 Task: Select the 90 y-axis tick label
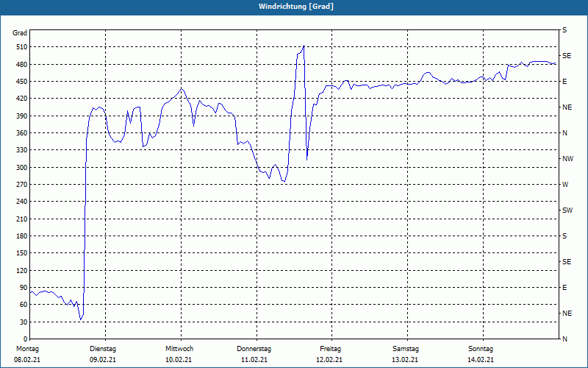(24, 288)
